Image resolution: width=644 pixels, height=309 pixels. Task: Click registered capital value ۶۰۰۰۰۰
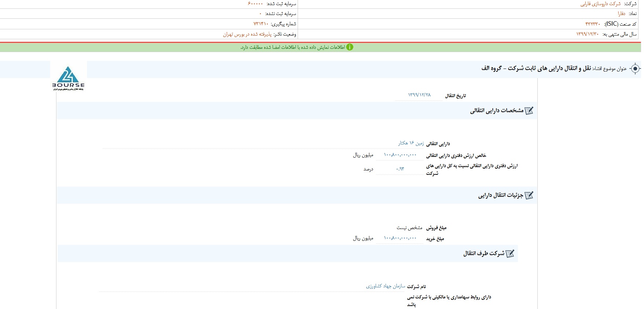(x=255, y=4)
